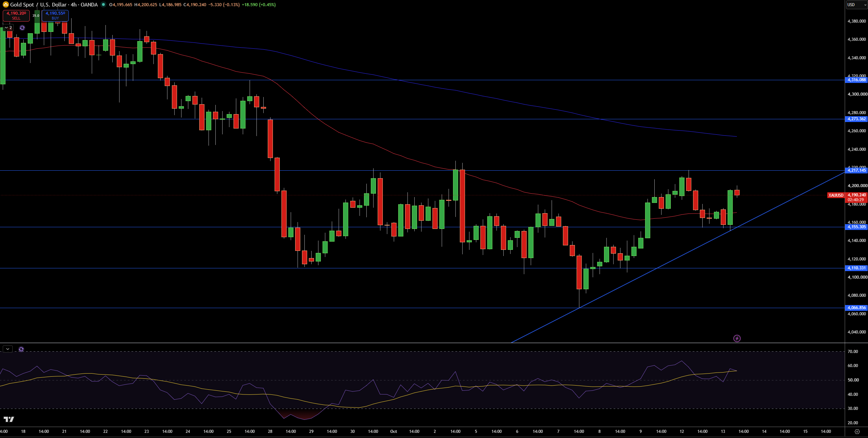Click the Oct label on time axis
Screen dimensions: 868x438
point(393,431)
